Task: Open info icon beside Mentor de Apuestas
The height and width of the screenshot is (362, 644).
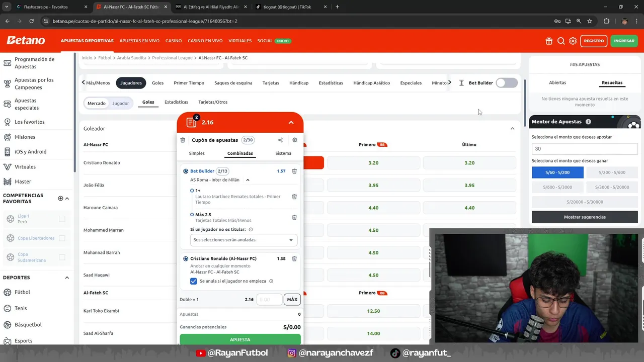Action: coord(588,122)
